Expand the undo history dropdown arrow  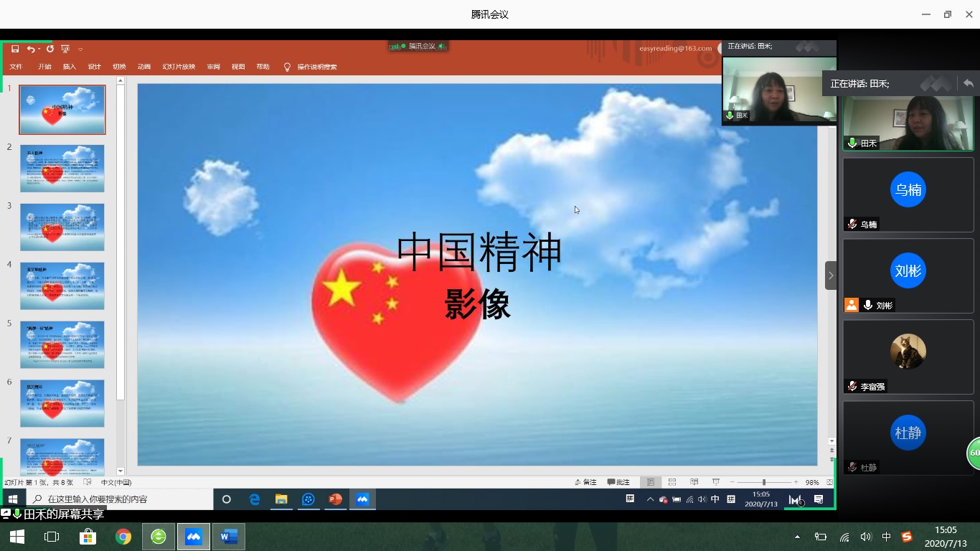[x=39, y=50]
